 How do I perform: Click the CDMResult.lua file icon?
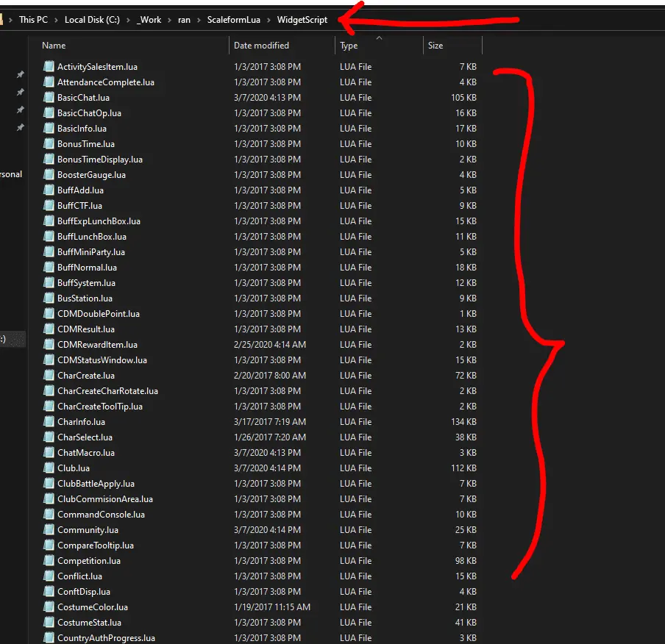pos(49,329)
